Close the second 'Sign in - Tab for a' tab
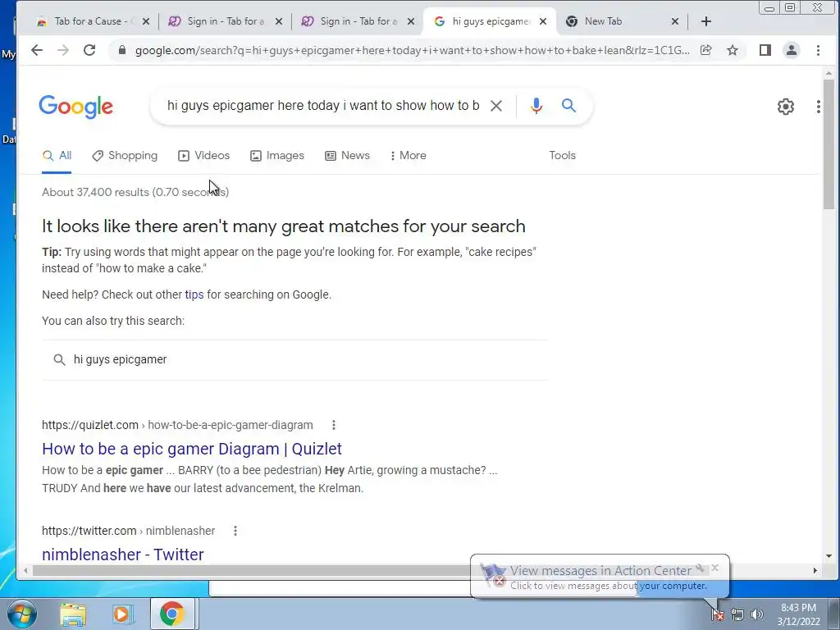This screenshot has height=630, width=840. point(411,21)
